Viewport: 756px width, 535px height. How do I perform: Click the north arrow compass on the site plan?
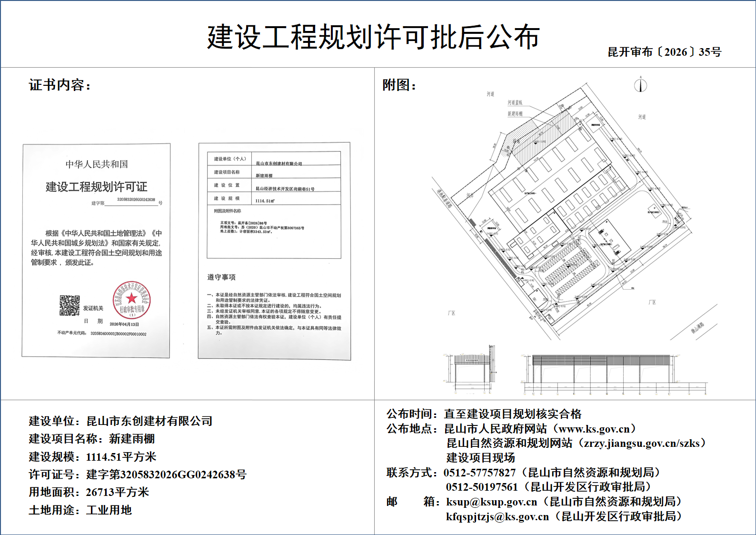pyautogui.click(x=640, y=85)
